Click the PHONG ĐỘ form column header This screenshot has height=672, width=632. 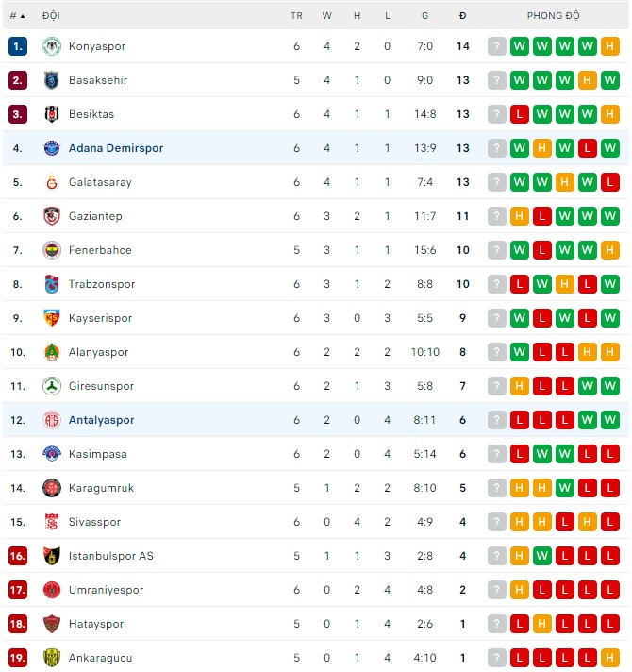tap(554, 16)
